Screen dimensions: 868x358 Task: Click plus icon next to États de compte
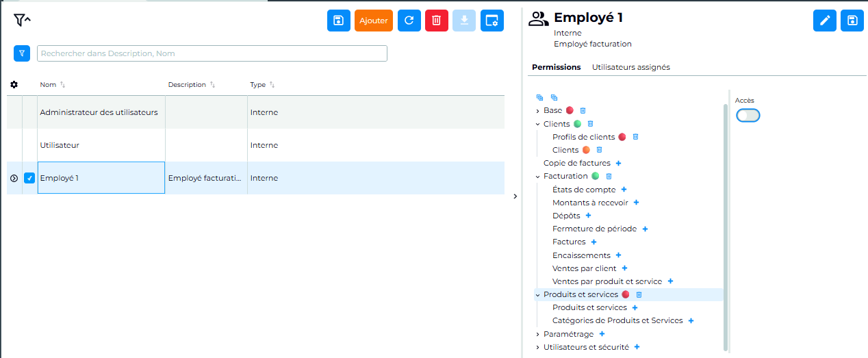(624, 190)
